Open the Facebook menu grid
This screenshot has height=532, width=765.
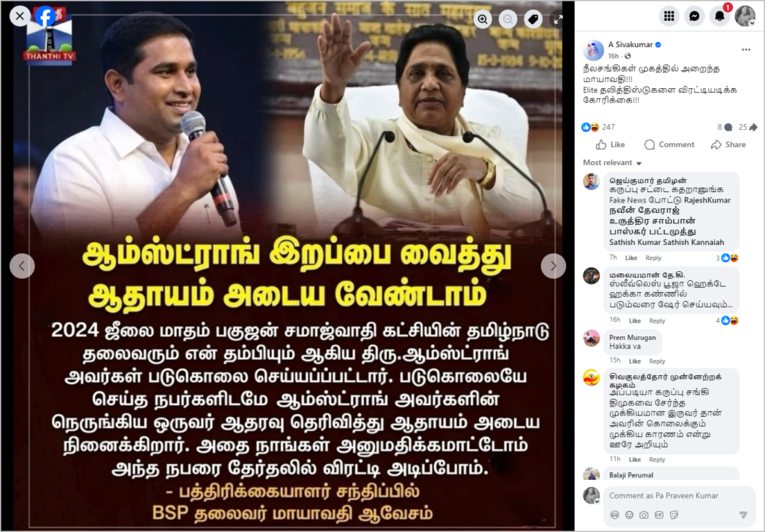click(x=669, y=16)
